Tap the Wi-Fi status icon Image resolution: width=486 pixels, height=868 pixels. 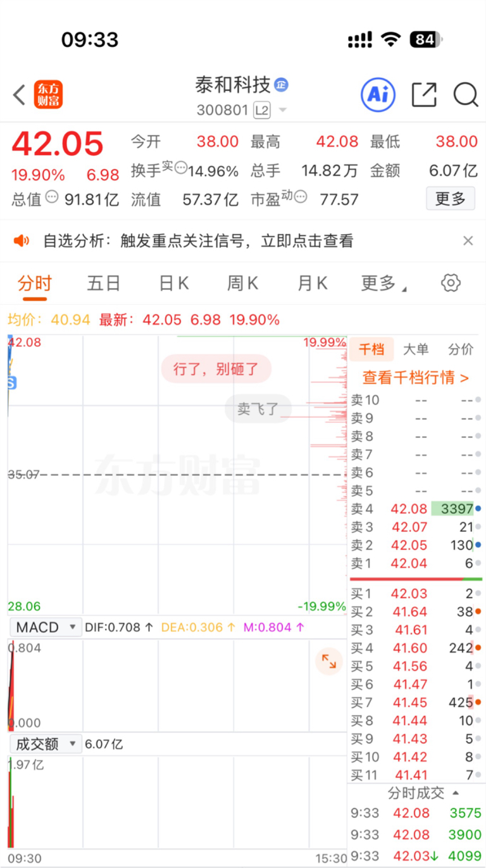[391, 40]
